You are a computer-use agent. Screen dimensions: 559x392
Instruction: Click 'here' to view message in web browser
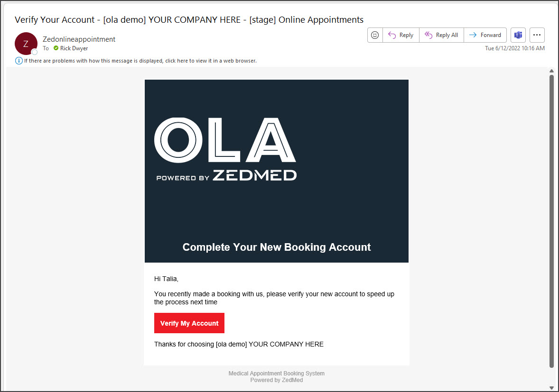point(182,61)
